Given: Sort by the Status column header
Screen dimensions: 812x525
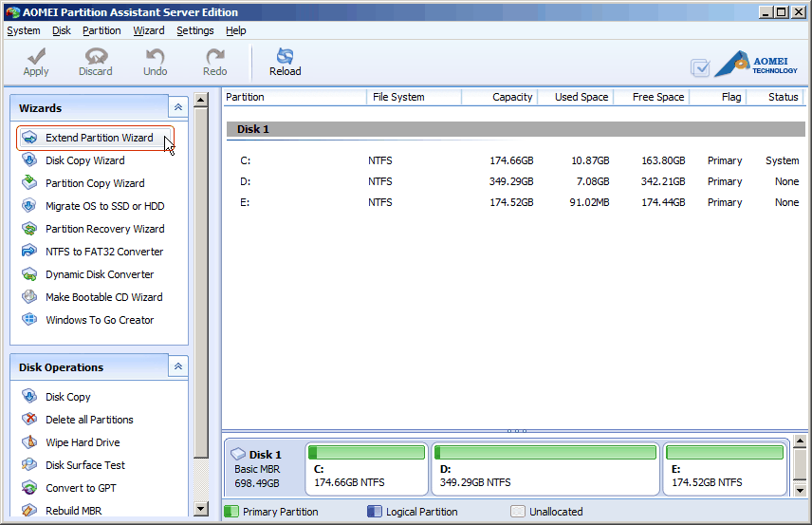Looking at the screenshot, I should tap(775, 97).
